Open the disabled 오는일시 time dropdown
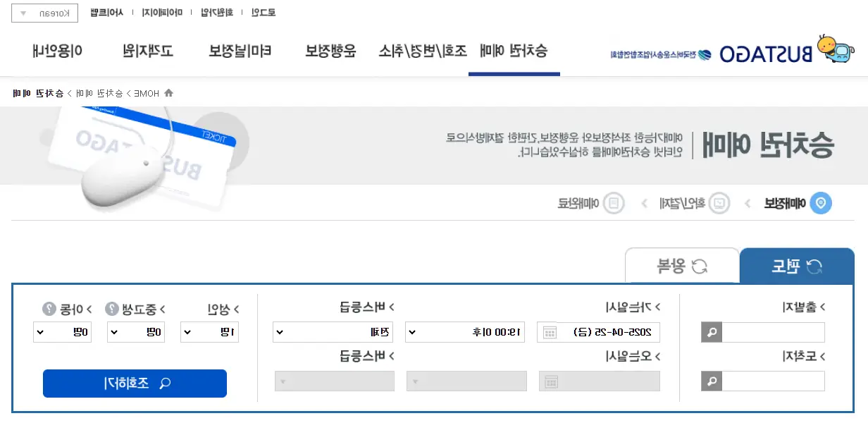 click(x=466, y=381)
